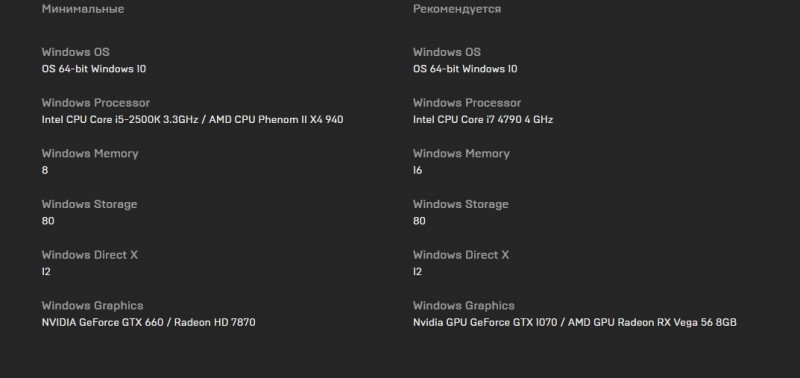Select the Intel Core i7 4790 text
The image size is (800, 378).
point(483,119)
